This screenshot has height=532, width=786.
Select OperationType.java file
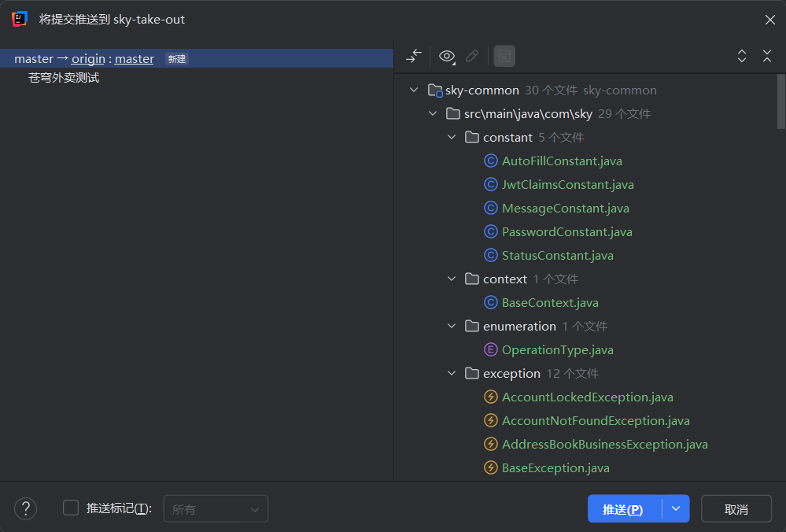point(557,349)
